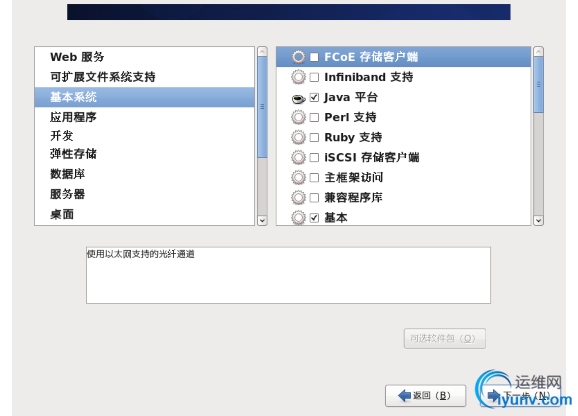The height and width of the screenshot is (416, 578).
Task: Click the category list scroll-up arrow
Action: tap(262, 52)
